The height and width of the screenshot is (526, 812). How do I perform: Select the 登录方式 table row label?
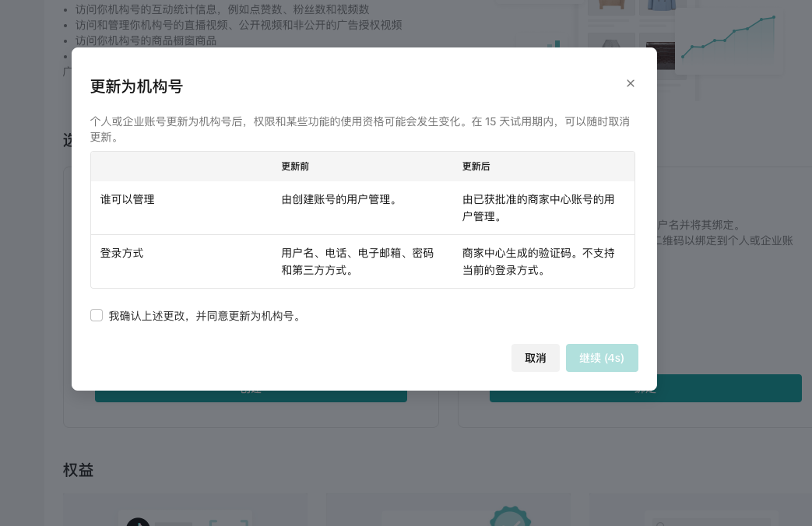coord(122,253)
